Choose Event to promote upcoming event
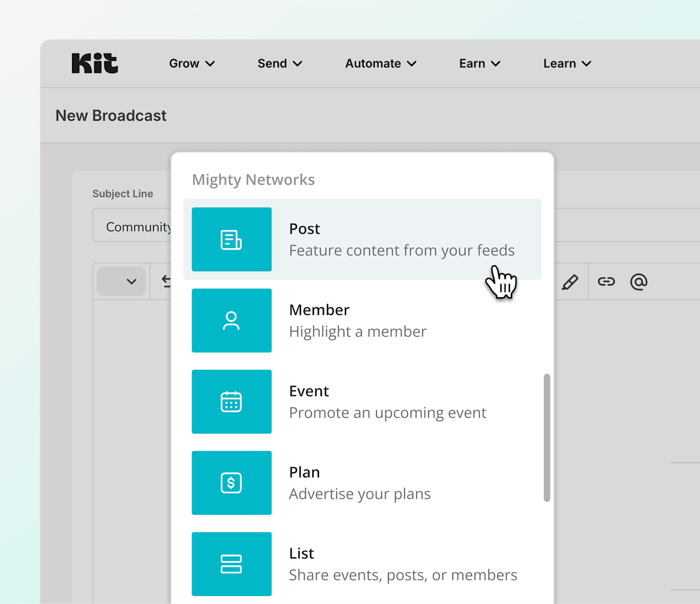The height and width of the screenshot is (604, 700). pyautogui.click(x=362, y=401)
